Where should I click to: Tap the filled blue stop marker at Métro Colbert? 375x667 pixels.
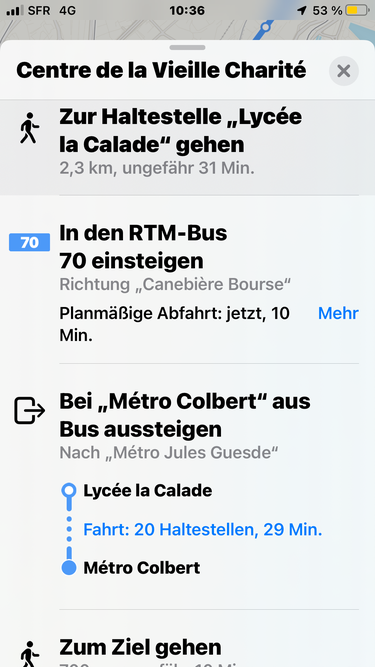point(69,568)
